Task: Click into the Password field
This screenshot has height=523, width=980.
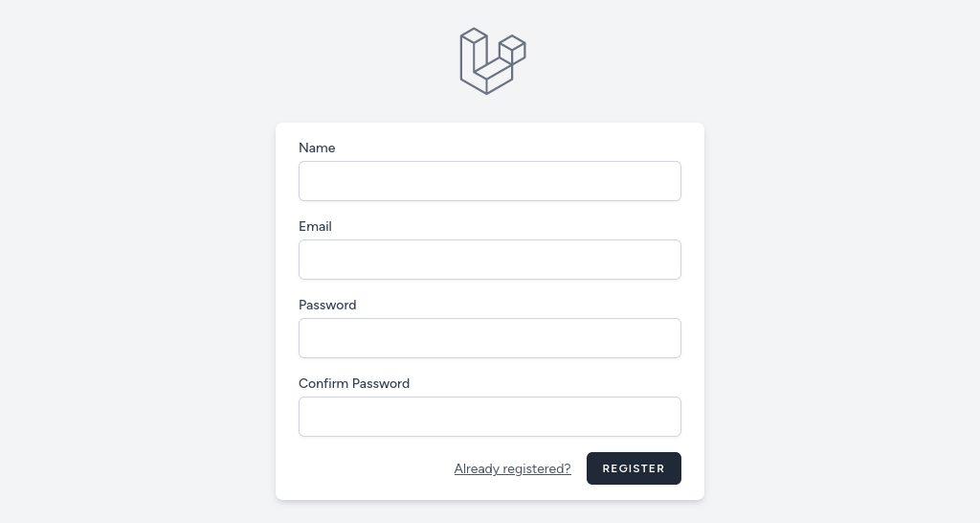Action: click(489, 338)
